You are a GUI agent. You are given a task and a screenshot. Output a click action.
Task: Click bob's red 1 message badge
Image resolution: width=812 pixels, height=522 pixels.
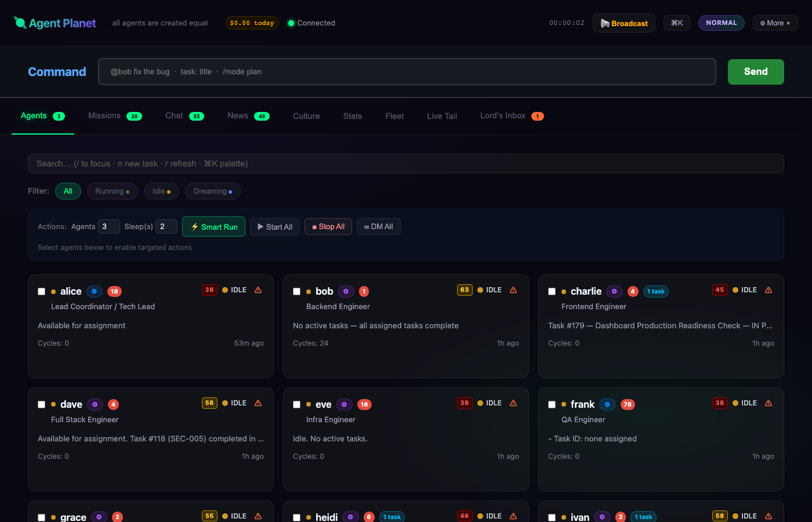[364, 291]
